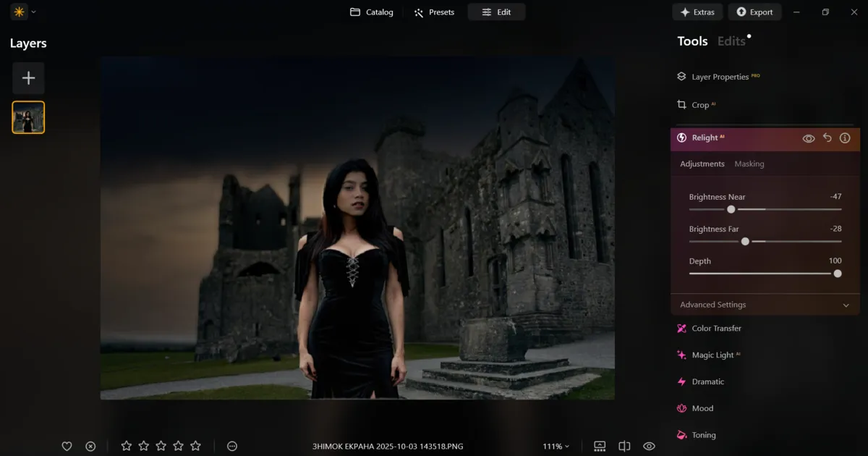Toggle Relight AI visibility
This screenshot has height=456, width=868.
(809, 138)
